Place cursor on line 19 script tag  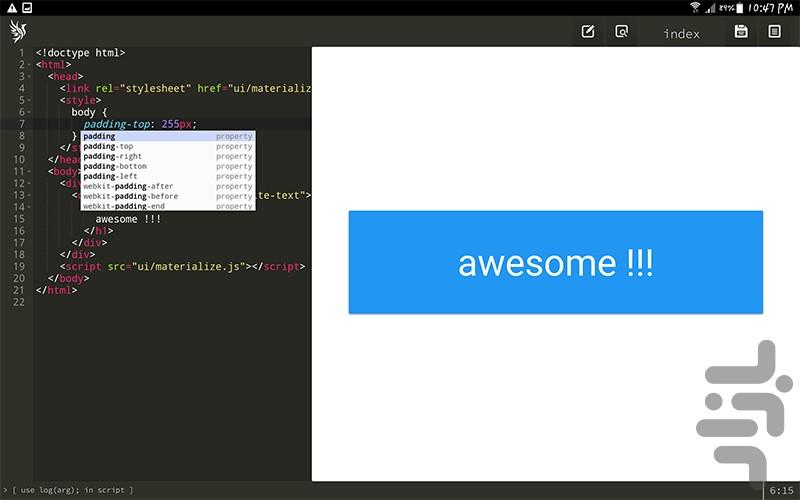(x=180, y=267)
